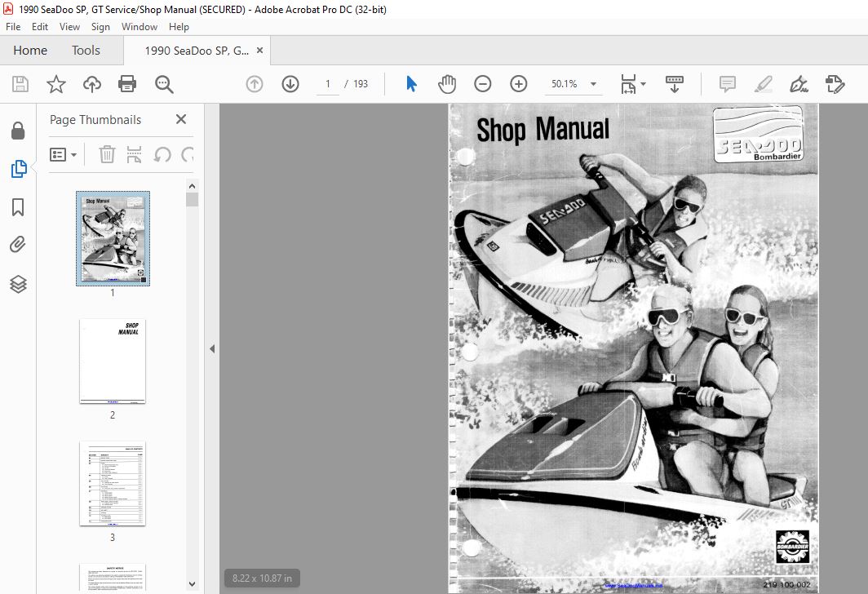The image size is (868, 594).
Task: Delete the selected page with the trash icon
Action: point(107,154)
